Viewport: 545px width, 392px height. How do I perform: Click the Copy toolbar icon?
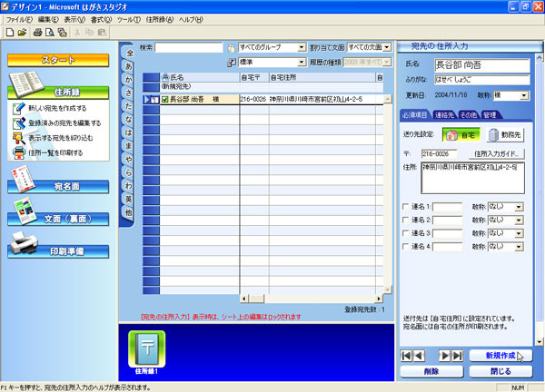[89, 33]
